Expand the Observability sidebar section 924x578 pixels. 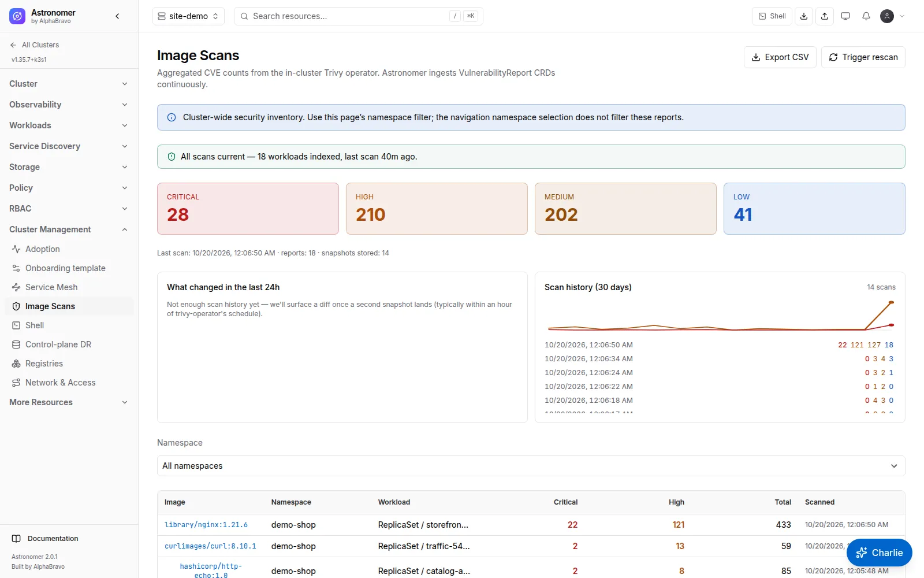pyautogui.click(x=69, y=105)
